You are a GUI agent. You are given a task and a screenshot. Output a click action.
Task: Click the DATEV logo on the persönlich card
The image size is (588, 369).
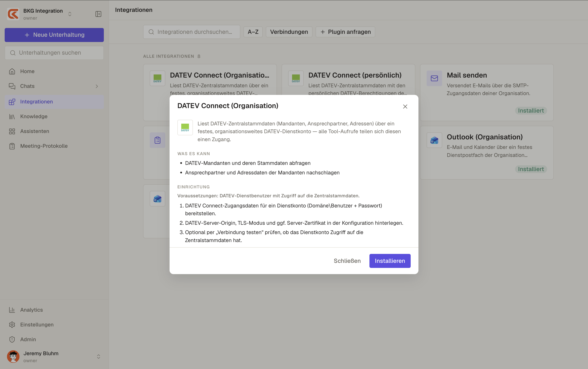296,78
